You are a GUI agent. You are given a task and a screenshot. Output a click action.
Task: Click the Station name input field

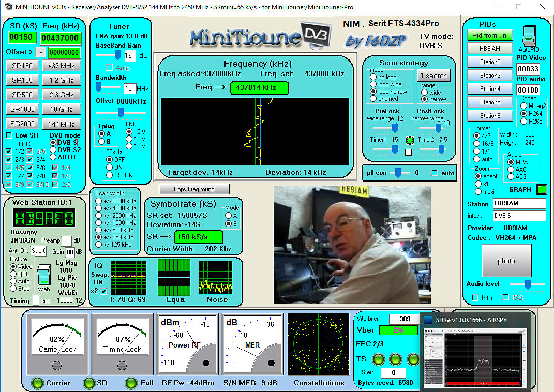519,204
